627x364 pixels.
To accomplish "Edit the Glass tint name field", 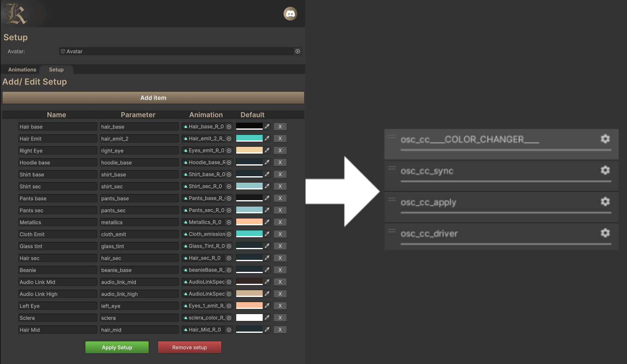I will point(58,246).
